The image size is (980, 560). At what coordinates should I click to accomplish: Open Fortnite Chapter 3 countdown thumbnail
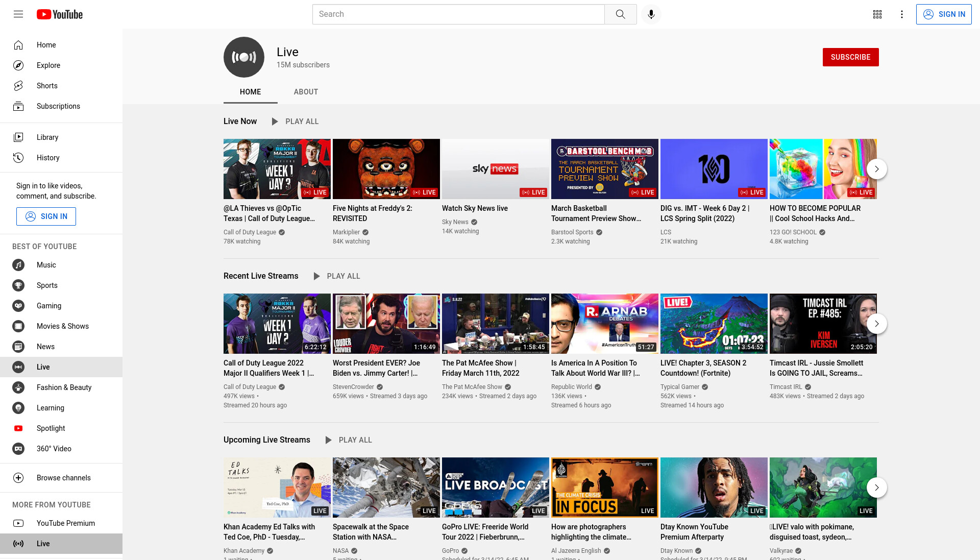(714, 324)
